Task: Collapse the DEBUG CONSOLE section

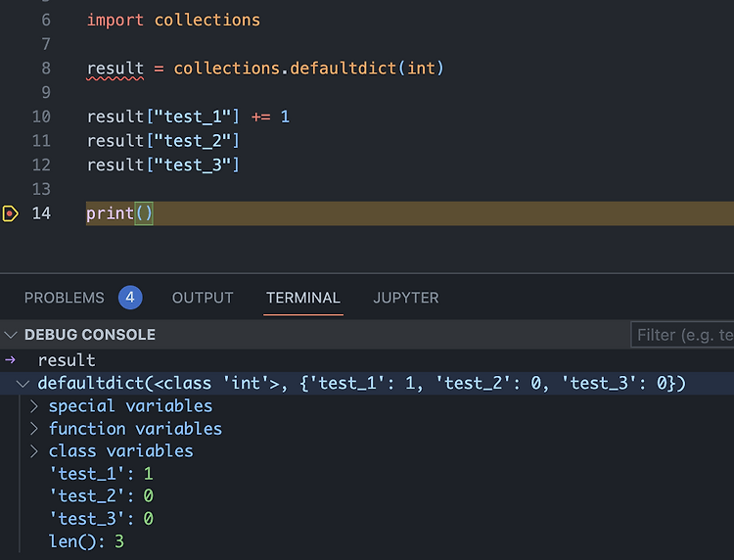Action: tap(11, 335)
